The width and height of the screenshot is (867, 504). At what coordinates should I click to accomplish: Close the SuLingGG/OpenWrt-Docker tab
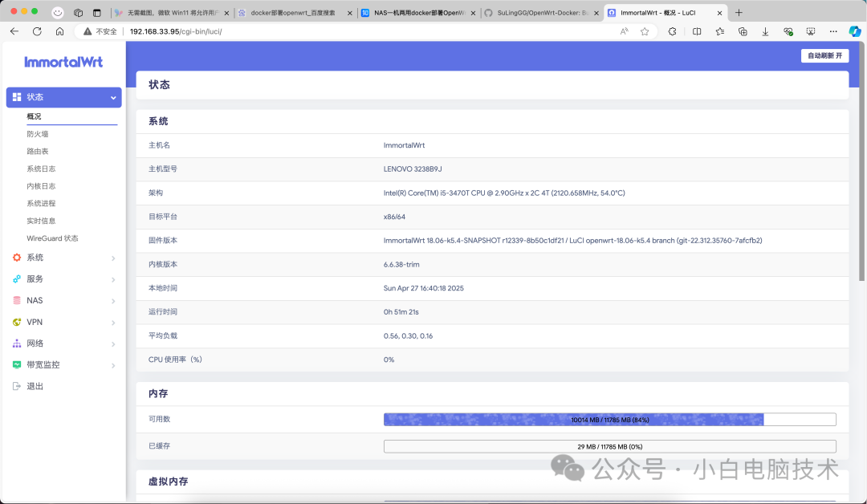pyautogui.click(x=596, y=13)
